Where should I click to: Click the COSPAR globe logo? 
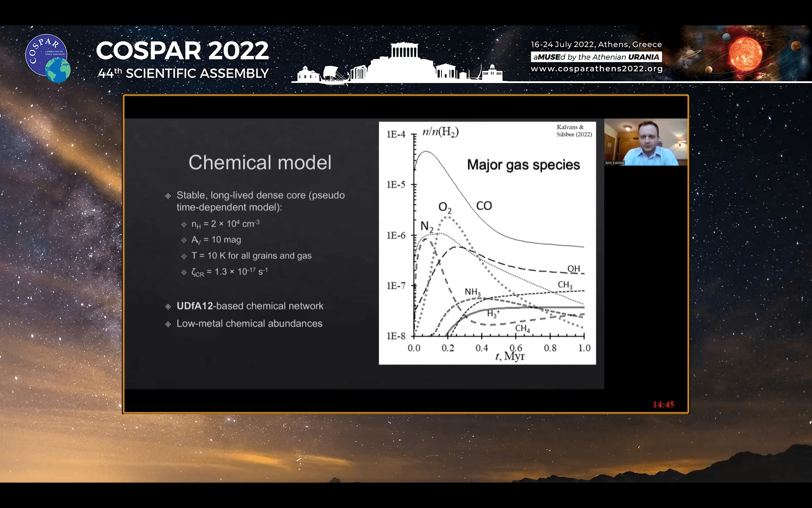(47, 58)
